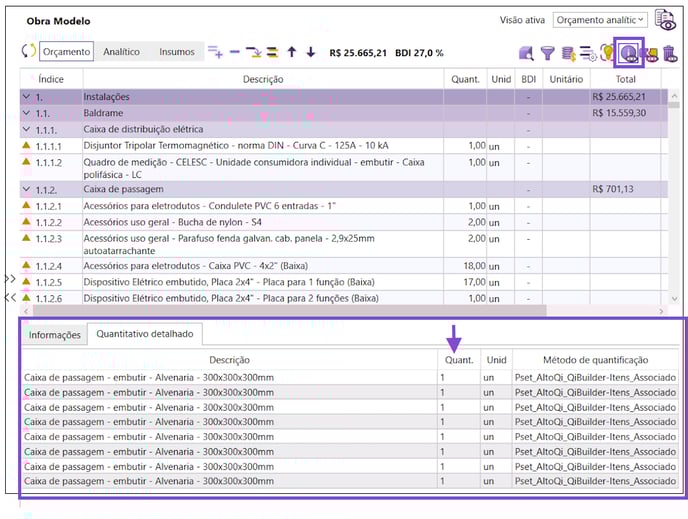Select row Caixa PVC - 4x2" (Baixa)
The image size is (688, 519).
344,266
